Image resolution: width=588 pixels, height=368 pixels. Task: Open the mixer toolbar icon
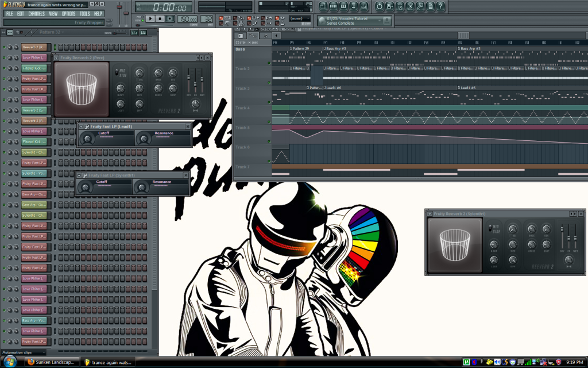[363, 6]
